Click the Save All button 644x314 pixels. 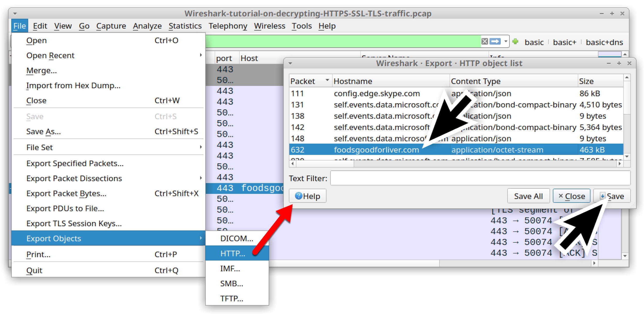[x=528, y=196]
